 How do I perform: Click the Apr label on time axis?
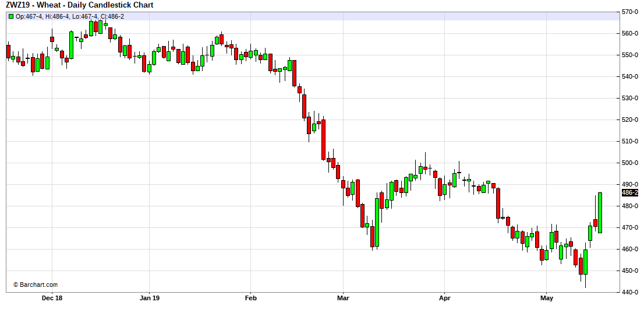pyautogui.click(x=444, y=299)
